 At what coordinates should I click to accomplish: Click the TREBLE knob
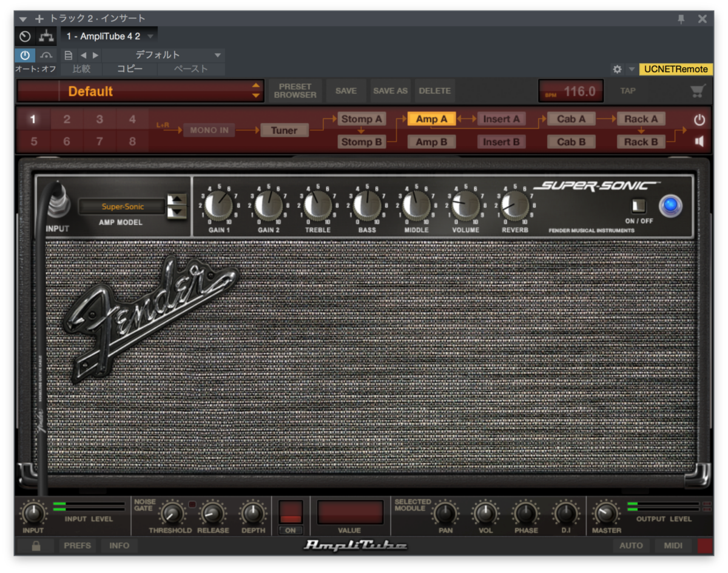(317, 205)
